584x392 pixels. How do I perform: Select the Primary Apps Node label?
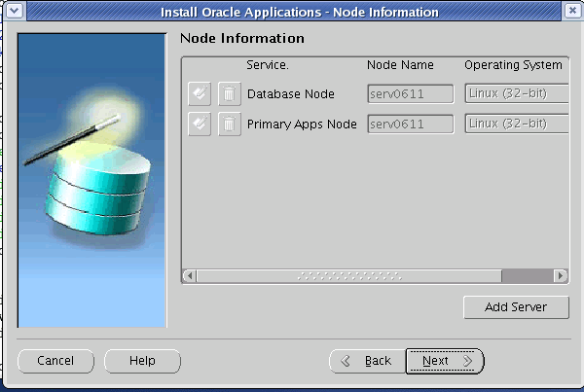(x=302, y=124)
